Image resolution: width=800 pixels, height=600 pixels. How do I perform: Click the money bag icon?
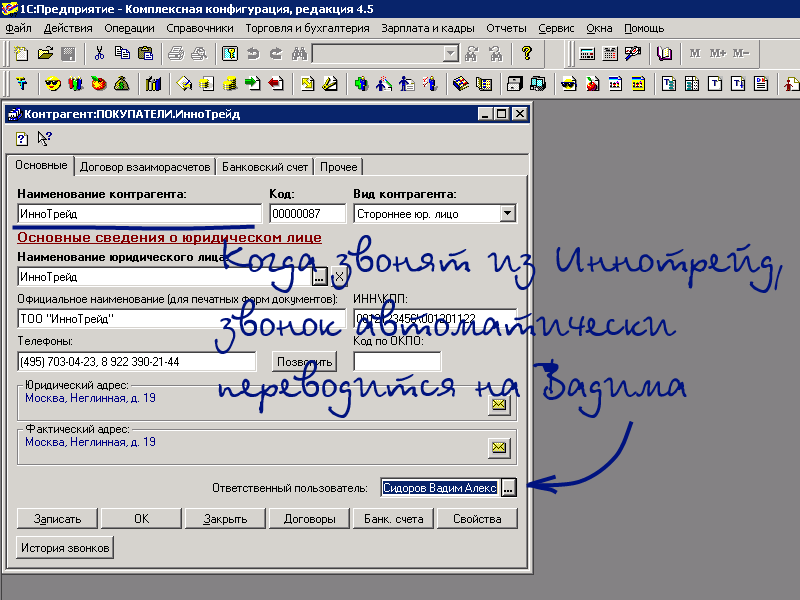pyautogui.click(x=122, y=84)
